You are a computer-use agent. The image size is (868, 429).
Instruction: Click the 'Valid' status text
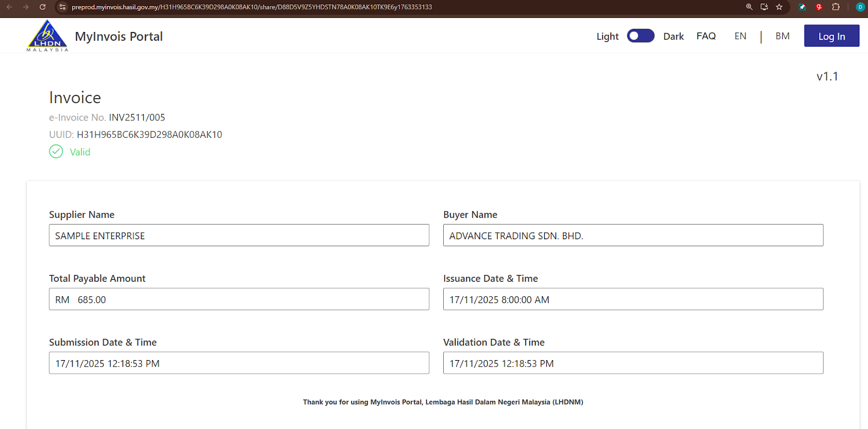[x=80, y=152]
